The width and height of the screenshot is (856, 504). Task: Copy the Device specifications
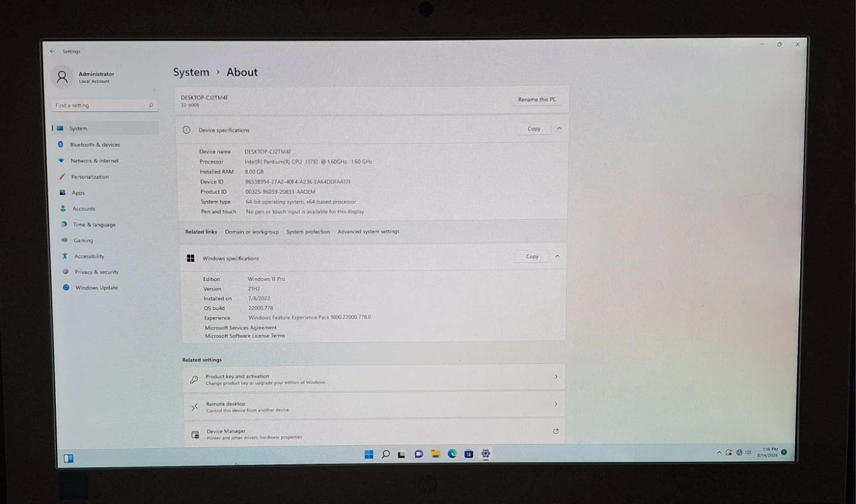click(534, 128)
